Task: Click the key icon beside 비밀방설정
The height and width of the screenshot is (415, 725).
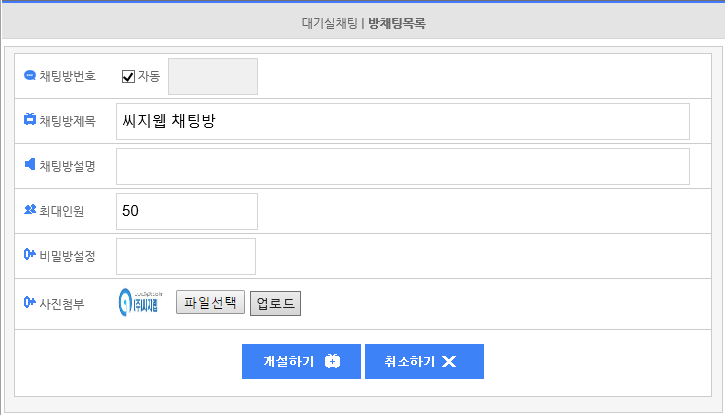Action: pos(30,254)
